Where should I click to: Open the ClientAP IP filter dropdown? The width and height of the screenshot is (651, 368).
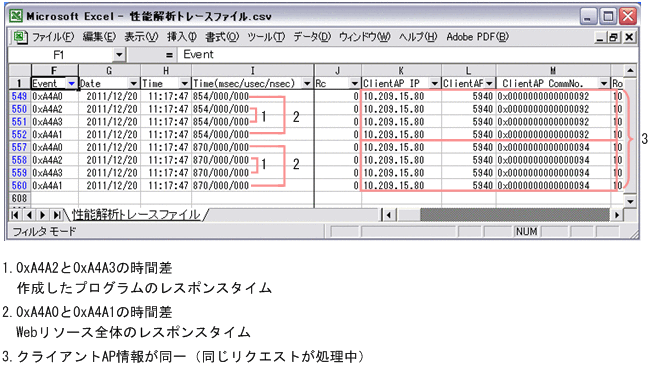(x=434, y=84)
